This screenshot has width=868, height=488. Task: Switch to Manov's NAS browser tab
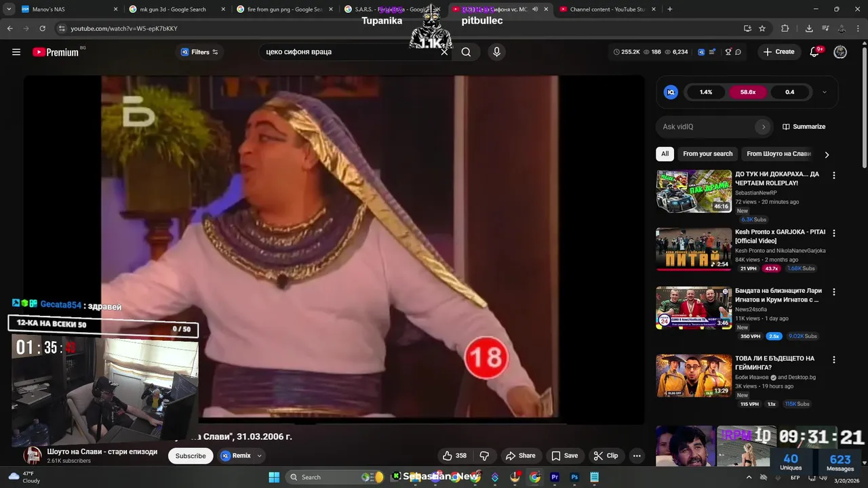(x=68, y=9)
